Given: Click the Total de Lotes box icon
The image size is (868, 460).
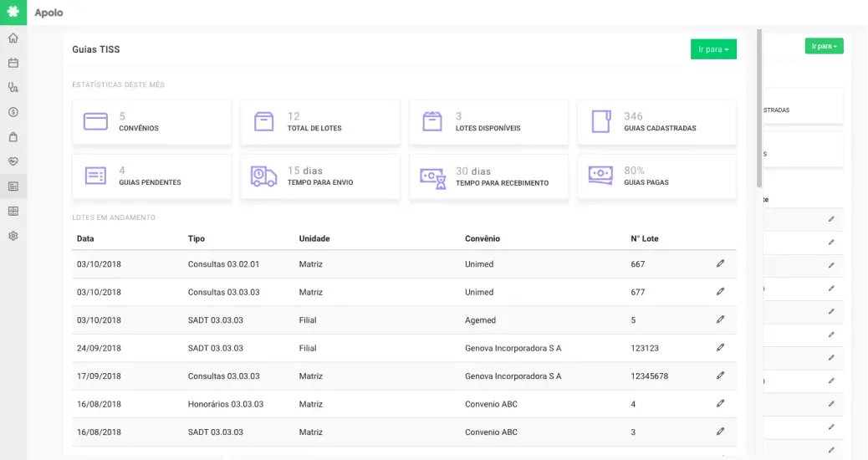Looking at the screenshot, I should coord(263,121).
